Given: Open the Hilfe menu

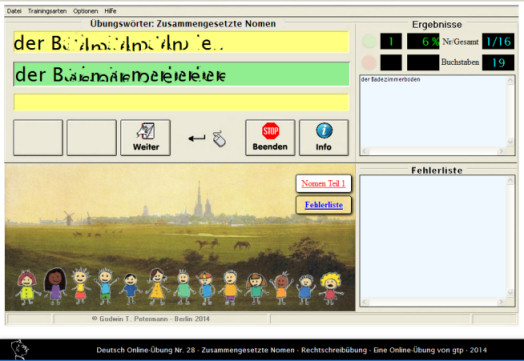Looking at the screenshot, I should (110, 11).
